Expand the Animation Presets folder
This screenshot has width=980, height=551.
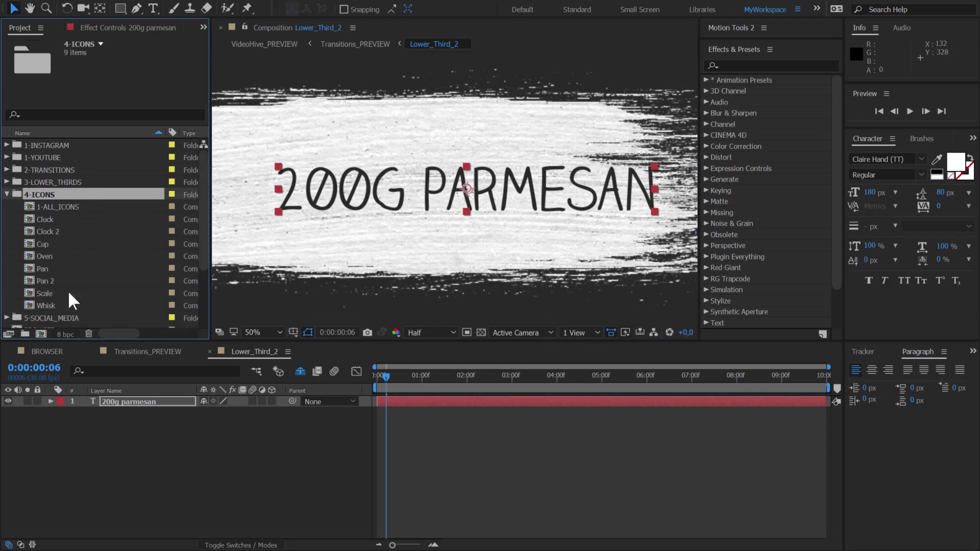707,80
